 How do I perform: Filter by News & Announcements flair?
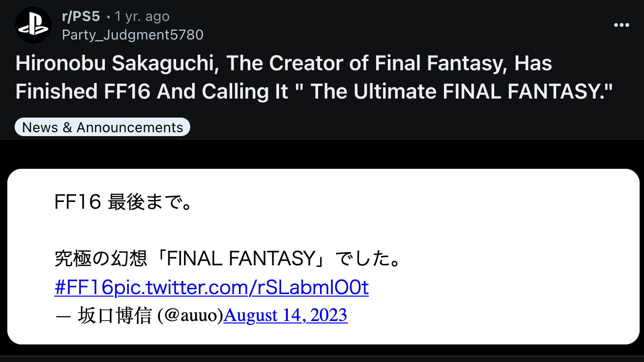pos(102,127)
